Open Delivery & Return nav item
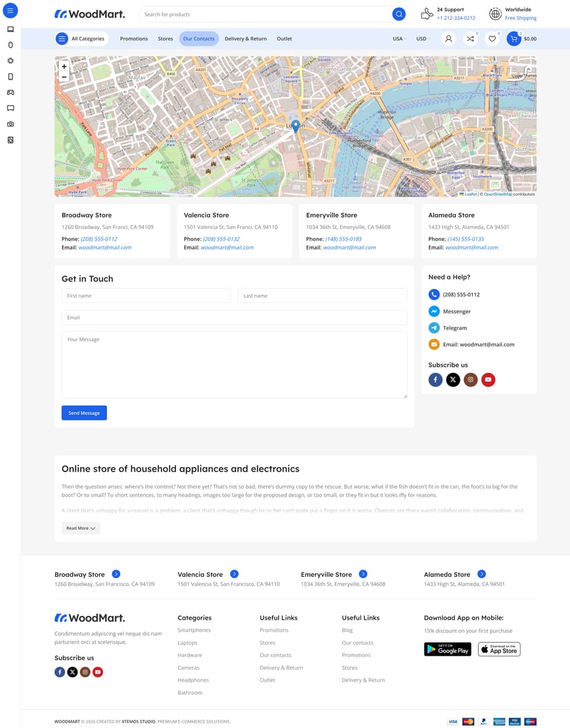The image size is (570, 728). click(x=245, y=39)
